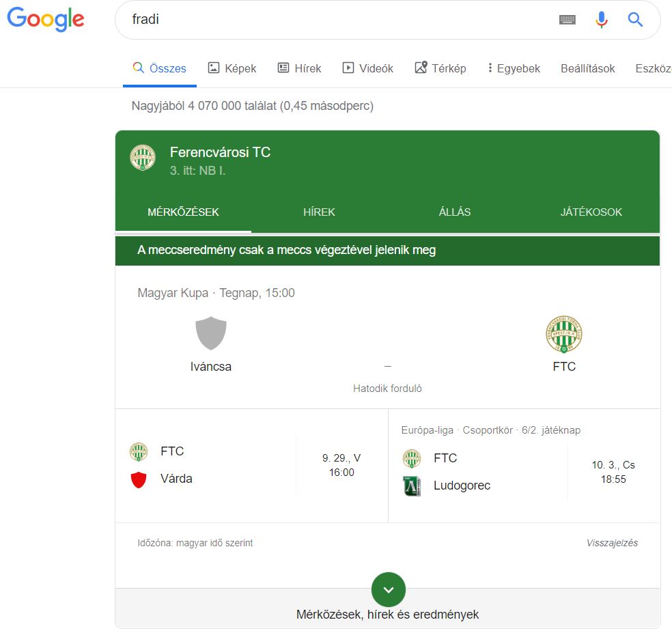Open the Egyebek dropdown menu

click(514, 68)
